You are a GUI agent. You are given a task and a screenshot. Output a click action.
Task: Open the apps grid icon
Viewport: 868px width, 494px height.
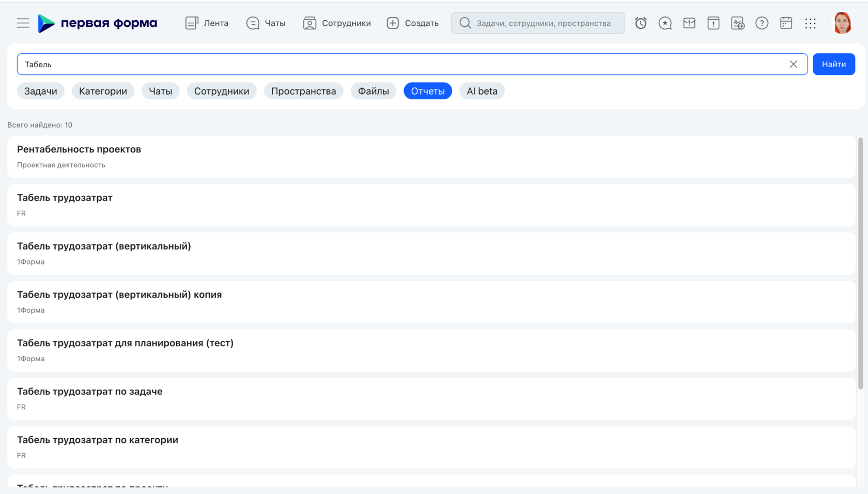[x=810, y=23]
